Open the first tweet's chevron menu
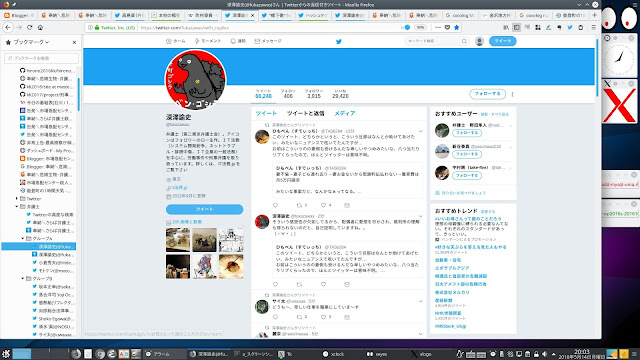Viewport: 640px width, 360px height. click(420, 131)
